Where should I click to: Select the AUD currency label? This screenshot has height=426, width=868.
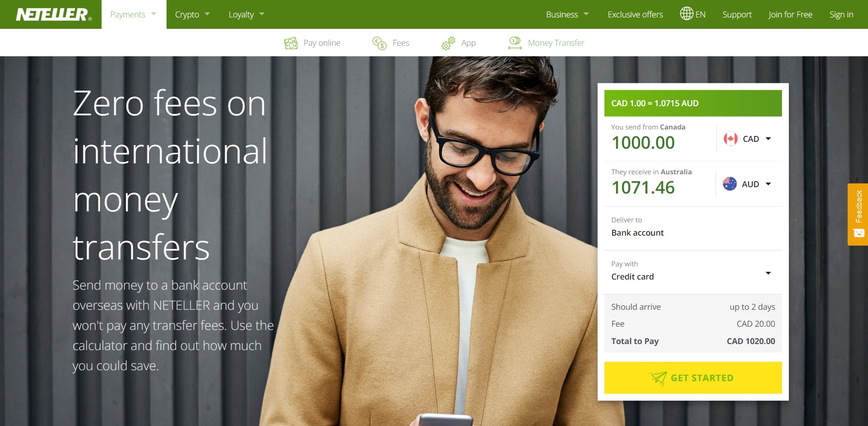750,184
